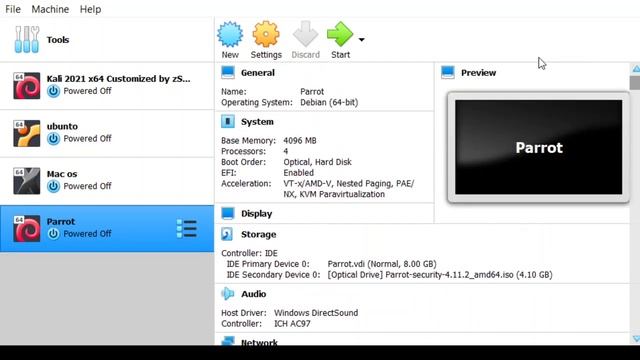The image size is (640, 360).
Task: Select Kali 2021 x64 Customized VM name
Action: coord(118,79)
